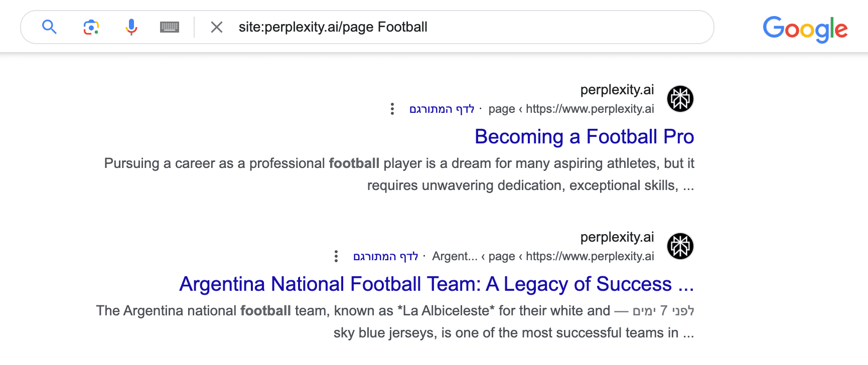Screen dimensions: 868x365
Task: Clear the search query with the X icon
Action: tap(217, 27)
